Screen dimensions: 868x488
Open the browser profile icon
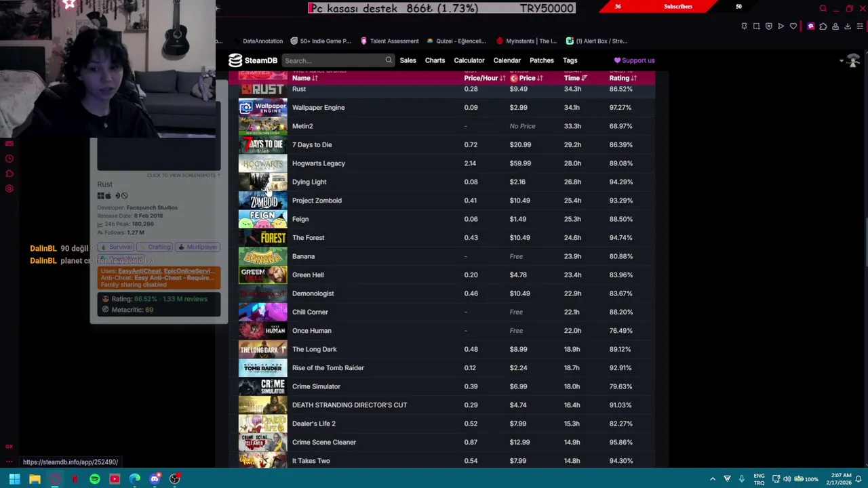835,26
